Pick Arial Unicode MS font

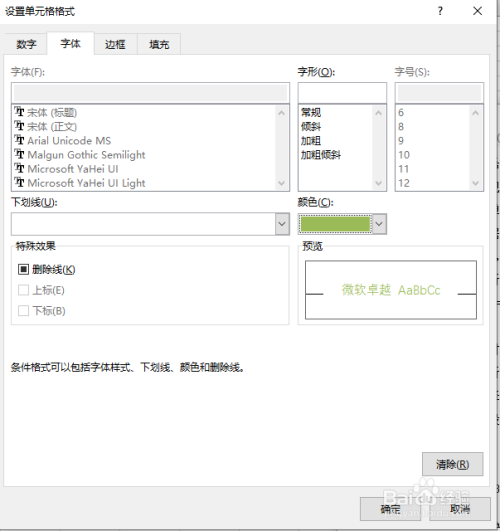pos(69,141)
